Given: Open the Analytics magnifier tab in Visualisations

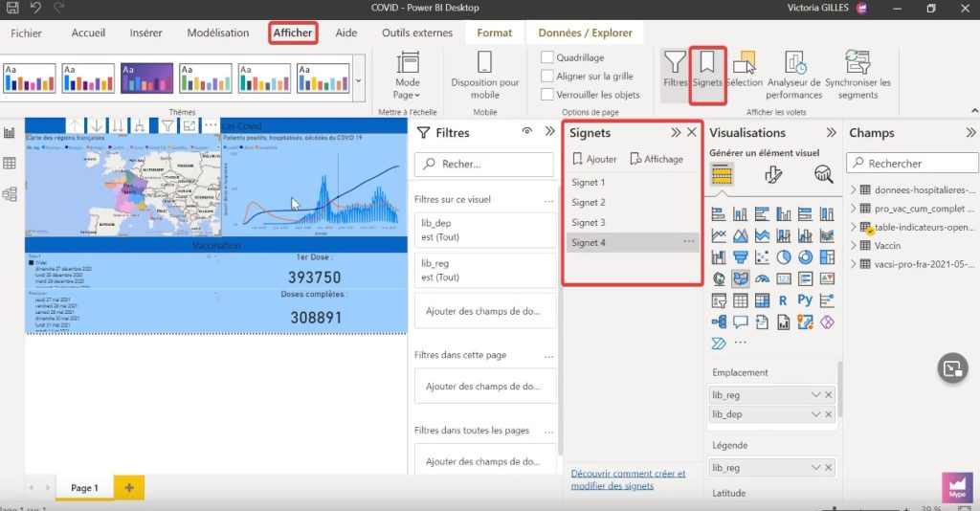Looking at the screenshot, I should pyautogui.click(x=823, y=175).
